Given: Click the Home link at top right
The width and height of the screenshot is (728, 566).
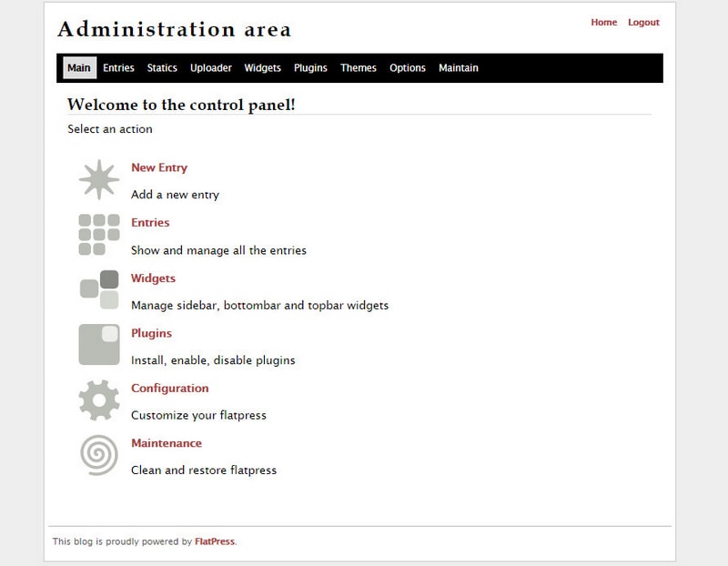Looking at the screenshot, I should coord(604,22).
